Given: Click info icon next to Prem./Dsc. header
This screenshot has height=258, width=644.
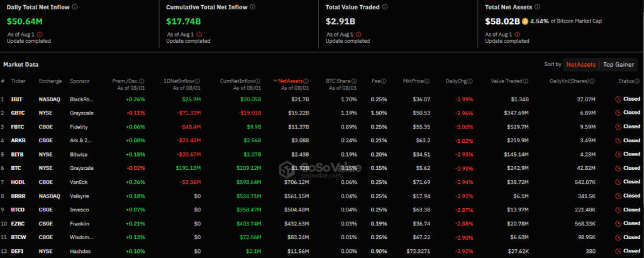Looking at the screenshot, I should [x=142, y=81].
